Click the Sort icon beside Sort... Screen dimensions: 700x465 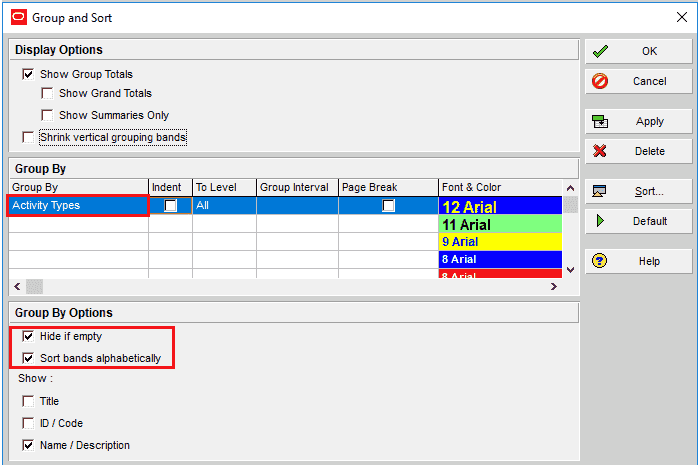point(599,191)
